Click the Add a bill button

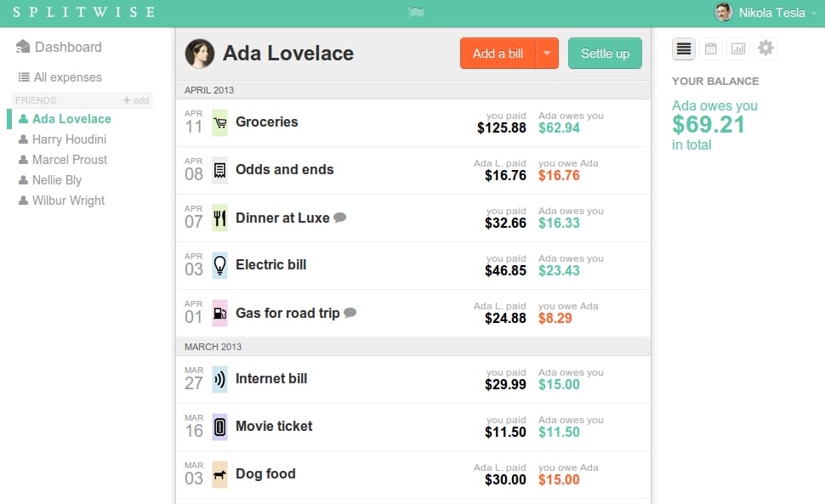(498, 53)
